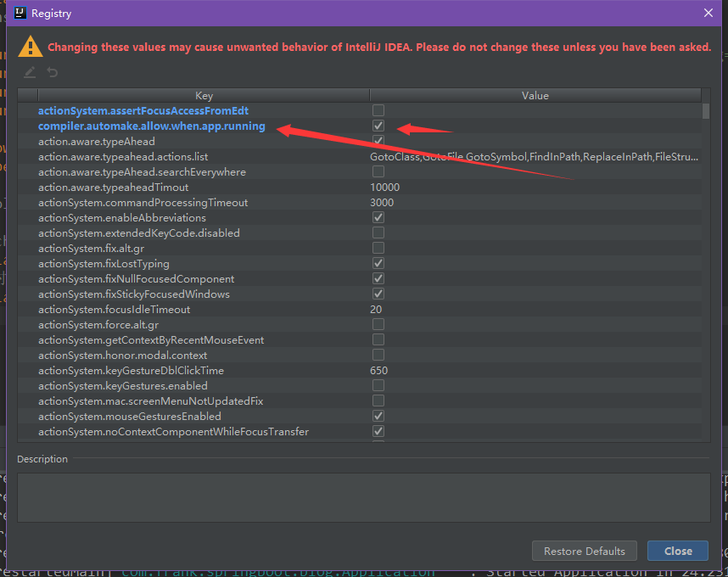This screenshot has height=577, width=728.
Task: Click the 650 value cell
Action: (379, 371)
